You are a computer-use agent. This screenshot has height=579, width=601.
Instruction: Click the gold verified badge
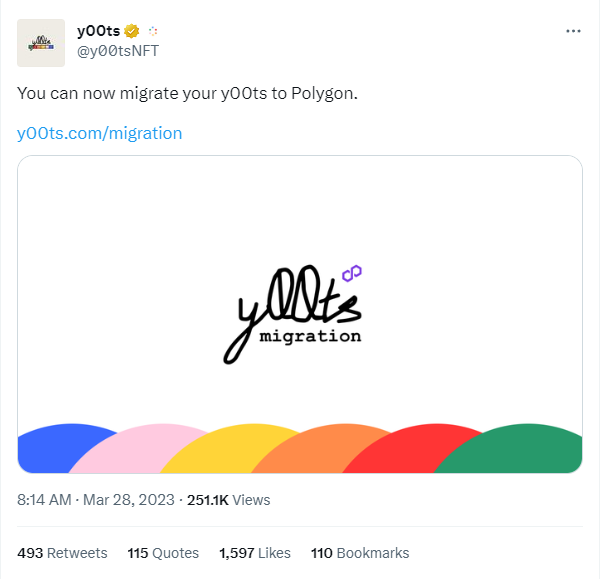point(131,31)
